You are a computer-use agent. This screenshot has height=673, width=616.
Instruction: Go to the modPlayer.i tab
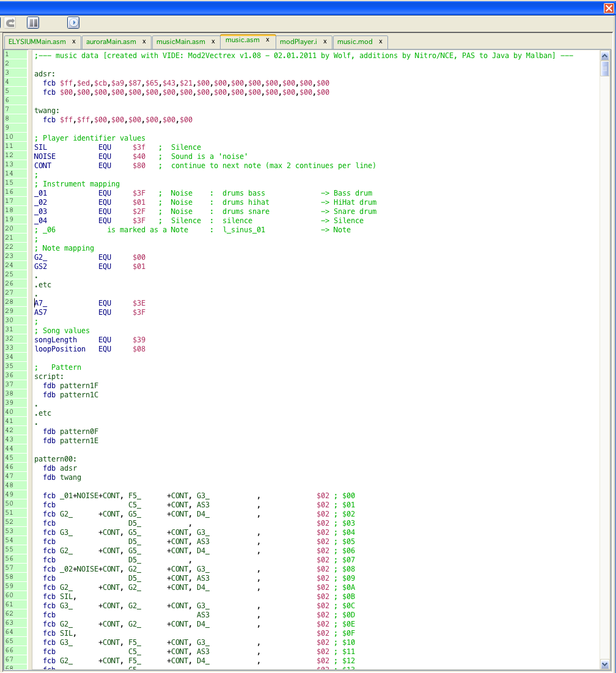298,42
